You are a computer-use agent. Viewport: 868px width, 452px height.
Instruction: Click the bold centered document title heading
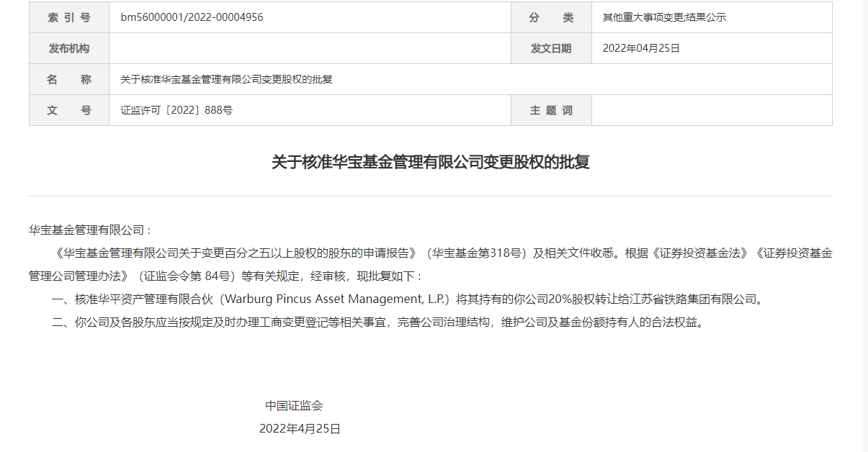[x=430, y=162]
